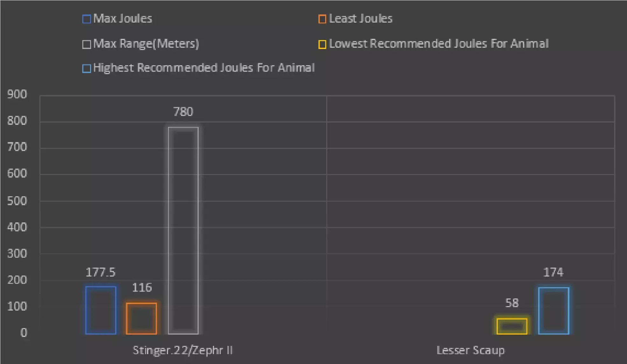Select Lowest Recommended Joules For Animal label
This screenshot has width=627, height=364.
(x=439, y=44)
